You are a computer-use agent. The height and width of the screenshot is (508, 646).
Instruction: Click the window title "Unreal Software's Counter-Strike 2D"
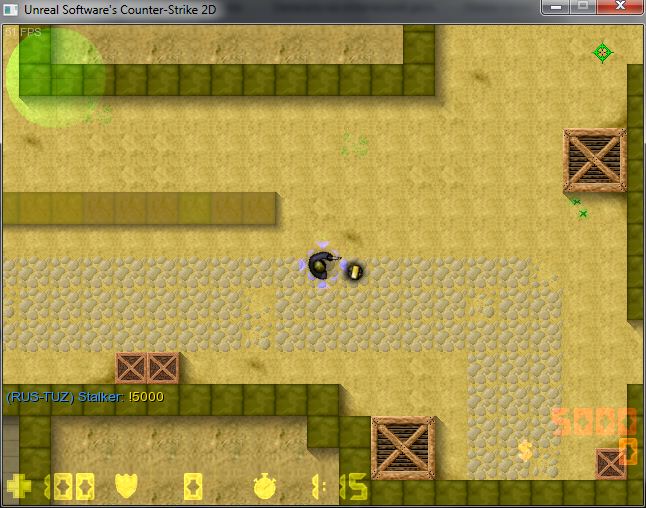120,9
